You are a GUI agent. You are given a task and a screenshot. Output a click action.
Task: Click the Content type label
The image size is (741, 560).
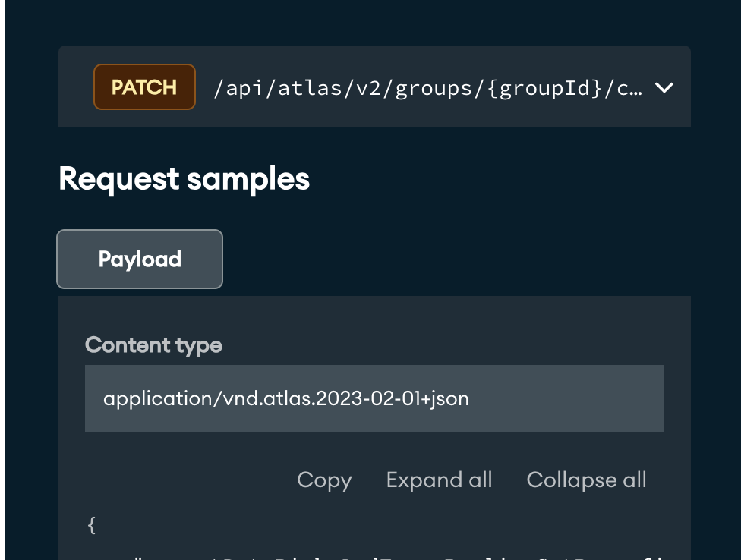point(153,345)
